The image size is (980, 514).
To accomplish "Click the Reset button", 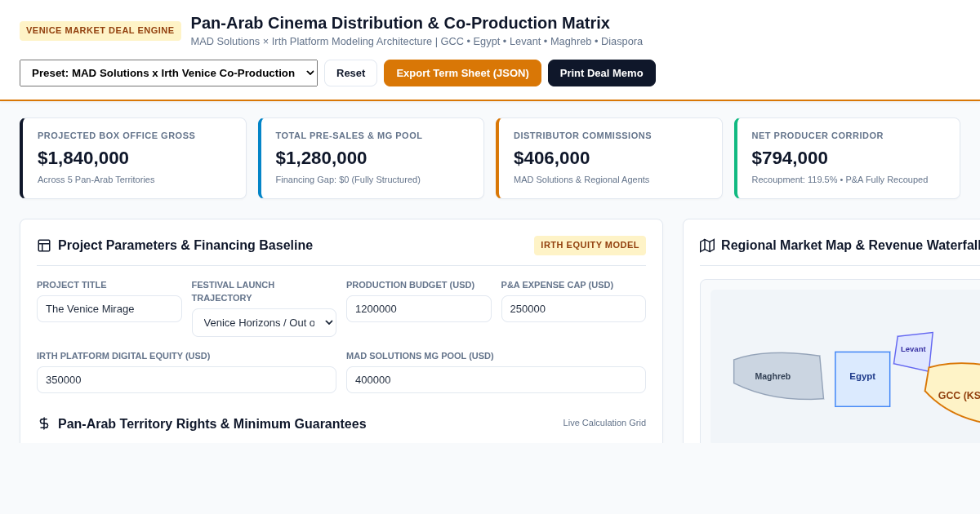I will (x=350, y=73).
